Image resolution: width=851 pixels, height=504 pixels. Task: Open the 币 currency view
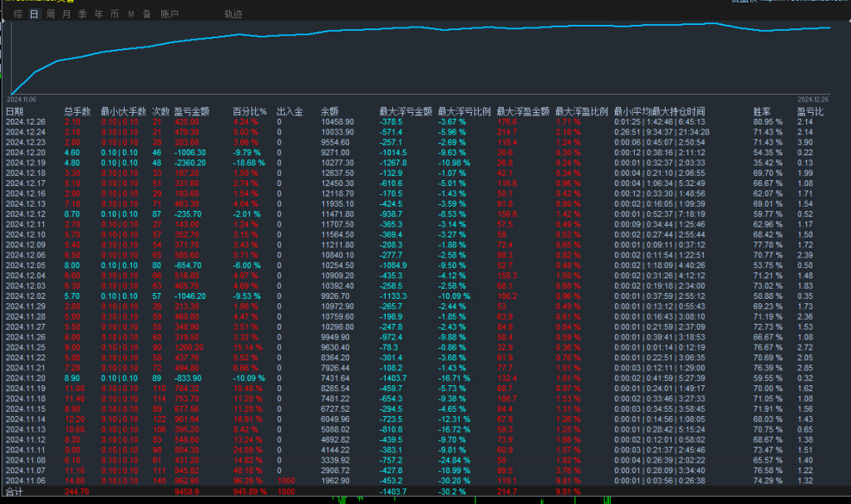[113, 13]
